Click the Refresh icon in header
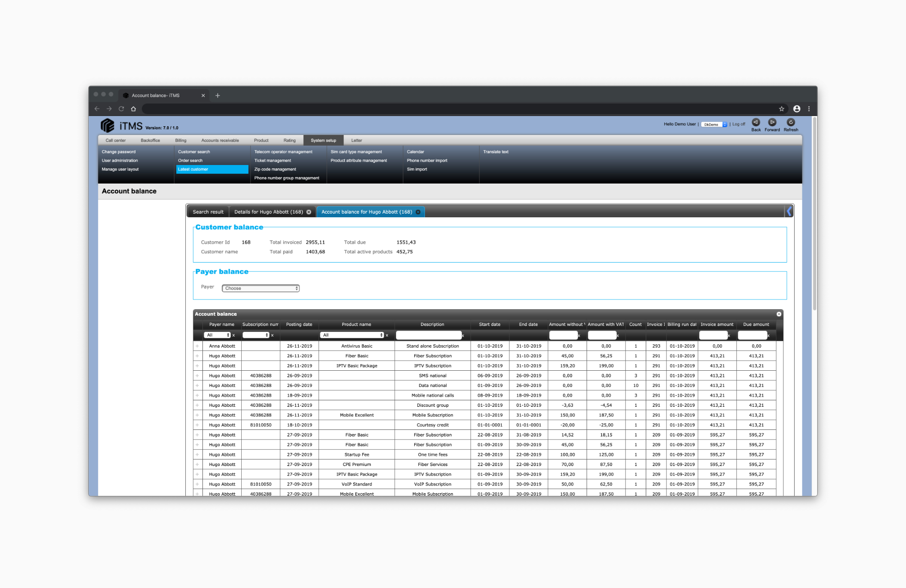This screenshot has height=588, width=906. (791, 122)
